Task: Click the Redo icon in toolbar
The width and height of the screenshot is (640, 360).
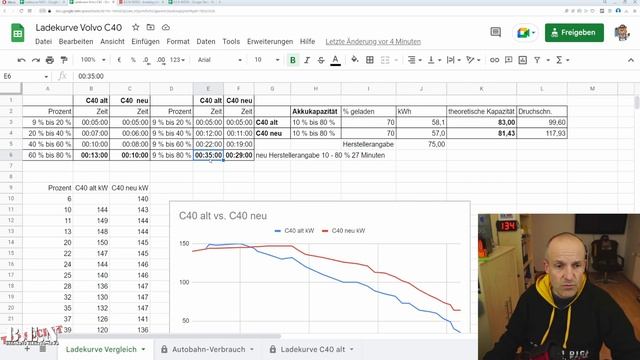Action: [36, 60]
